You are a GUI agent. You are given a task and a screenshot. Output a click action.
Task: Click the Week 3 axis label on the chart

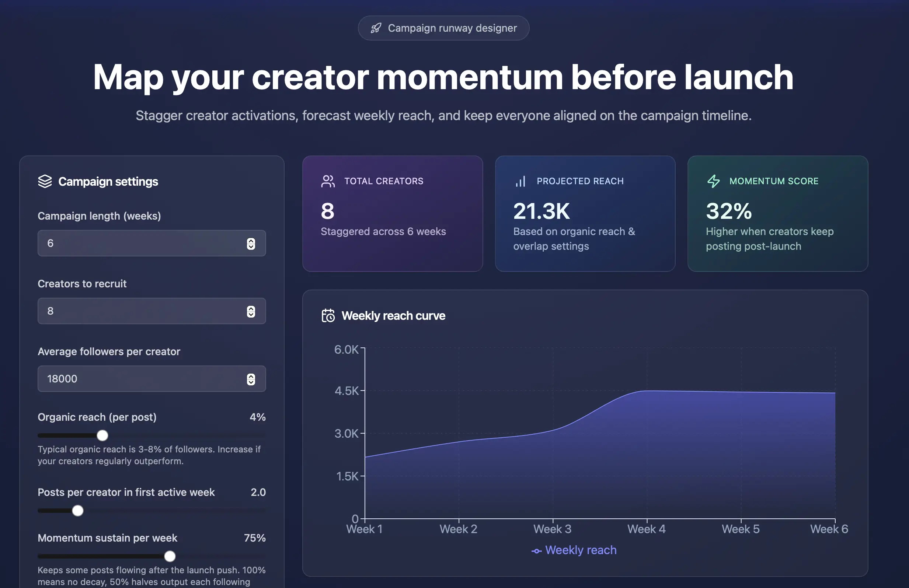[x=552, y=528]
